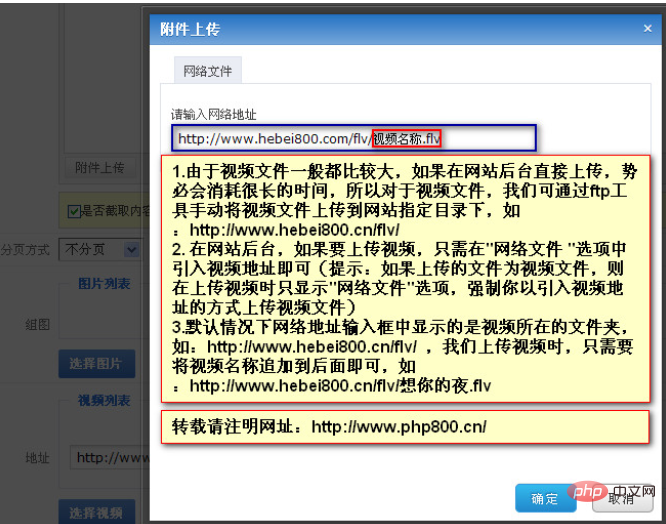666x524 pixels.
Task: Click the 图片列表 heading
Action: [x=104, y=284]
